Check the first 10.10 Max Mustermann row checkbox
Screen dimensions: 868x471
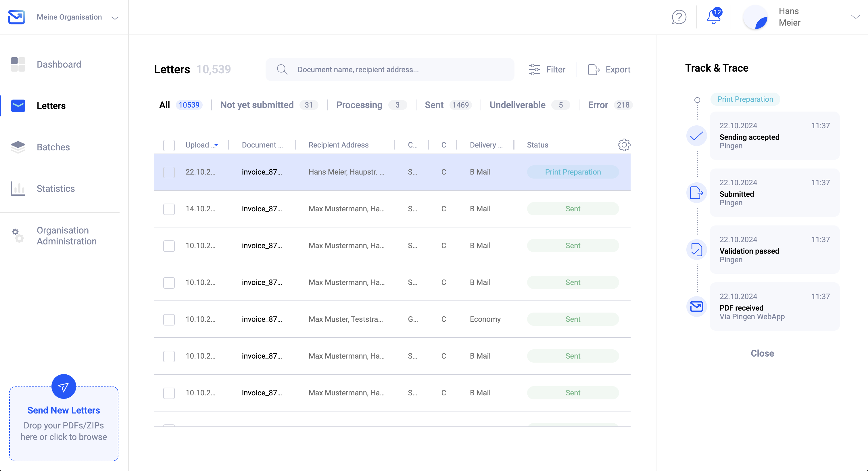[169, 246]
